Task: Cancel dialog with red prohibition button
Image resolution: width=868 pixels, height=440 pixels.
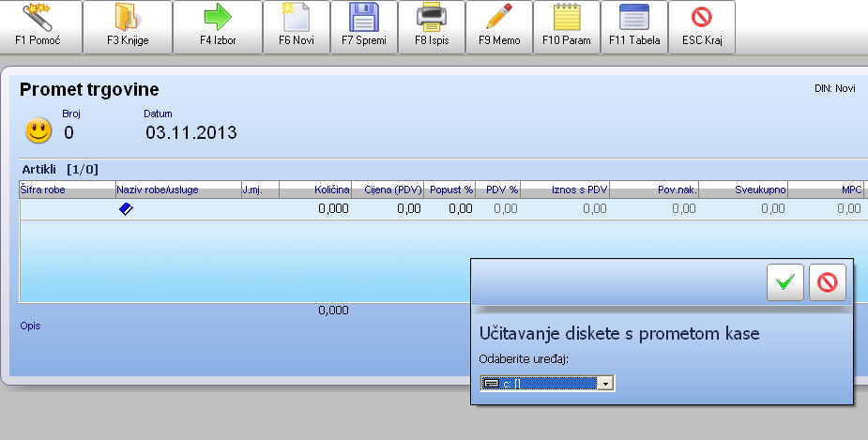Action: (827, 282)
